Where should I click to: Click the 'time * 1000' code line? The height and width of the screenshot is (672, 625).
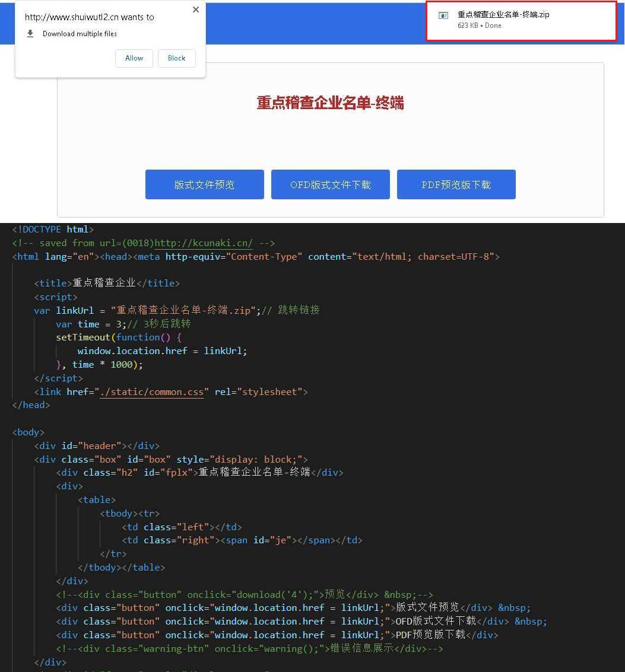(x=100, y=364)
